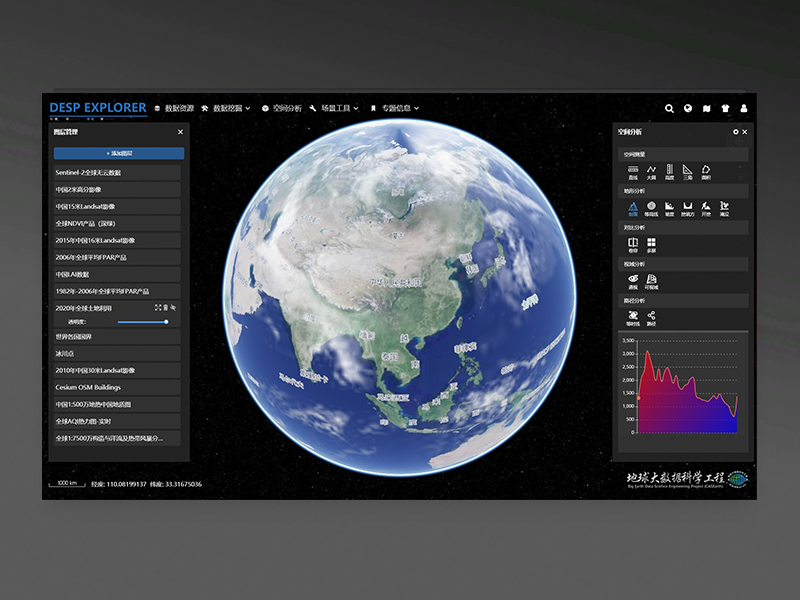Click the DESP EXPLORER logo

coord(98,108)
